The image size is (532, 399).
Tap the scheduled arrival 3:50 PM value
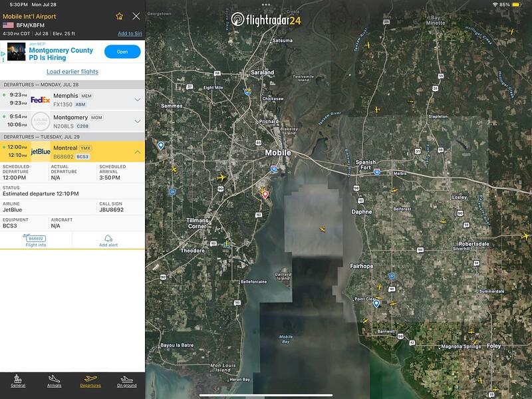pos(110,178)
